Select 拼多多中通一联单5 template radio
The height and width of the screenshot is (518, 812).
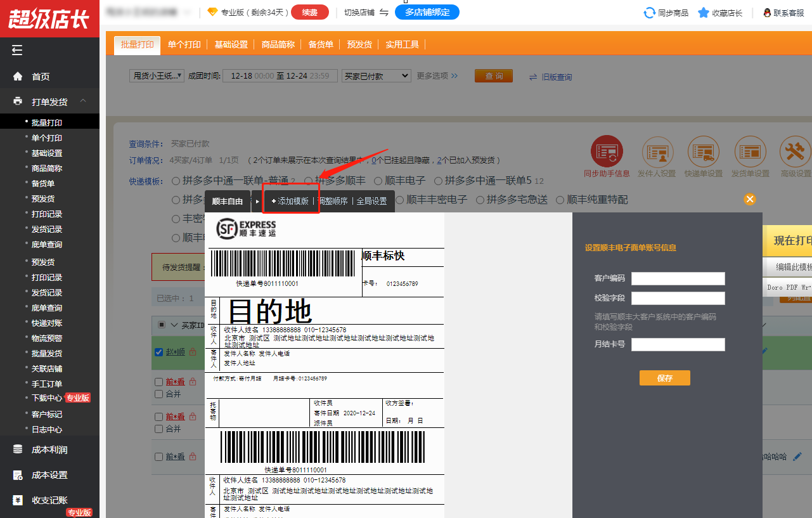(437, 181)
